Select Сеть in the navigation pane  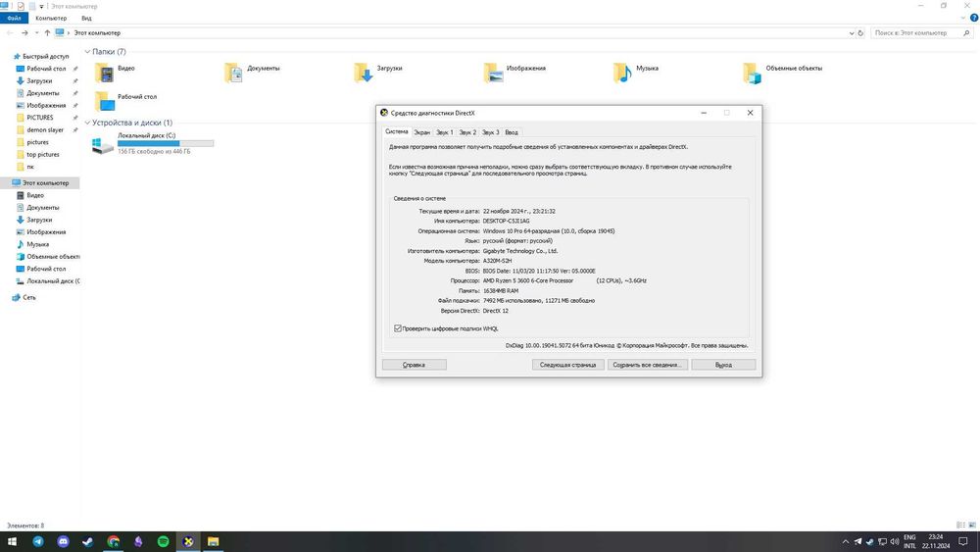(x=28, y=297)
